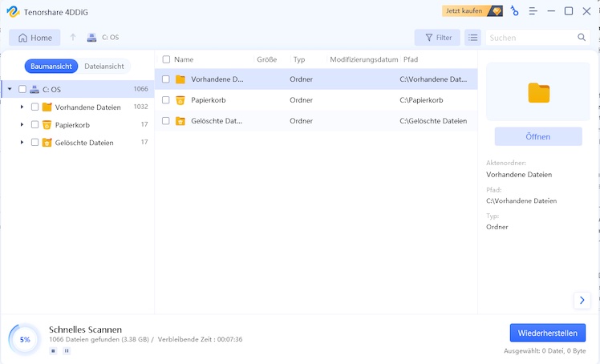The image size is (600, 364).
Task: Check the Papierkorb row checkbox in list
Action: click(x=166, y=100)
